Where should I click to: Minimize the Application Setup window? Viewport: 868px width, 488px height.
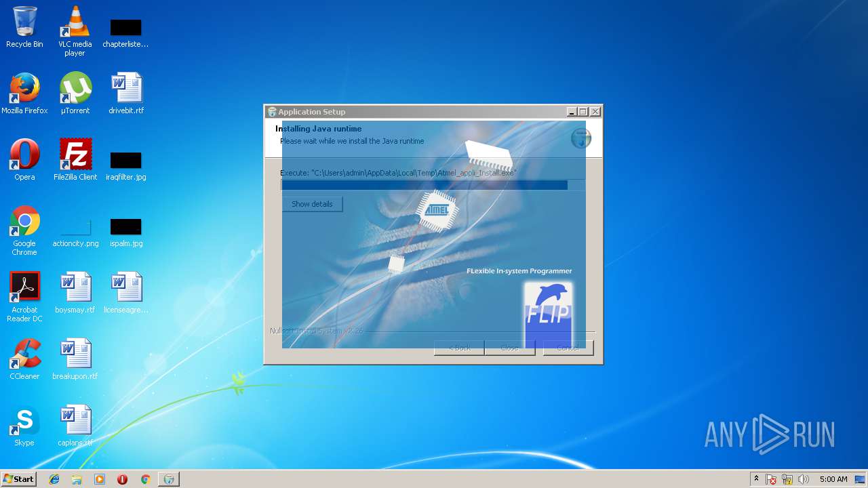[x=572, y=112]
